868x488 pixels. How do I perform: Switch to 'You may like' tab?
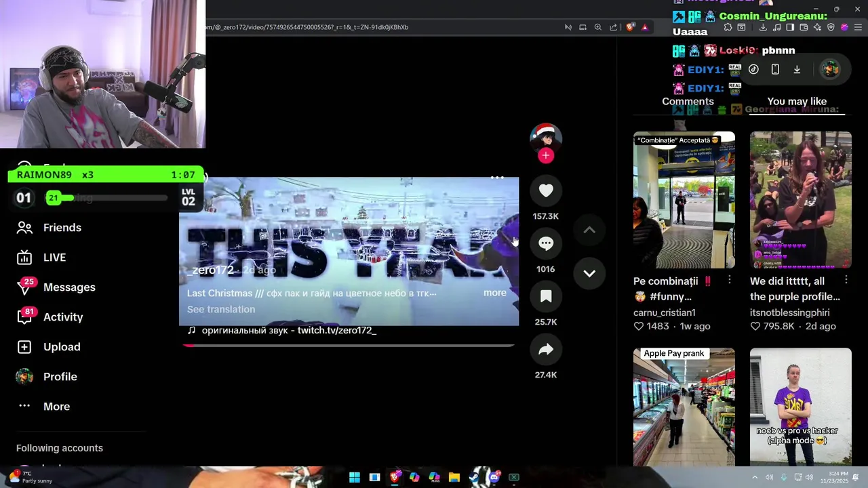(x=797, y=102)
